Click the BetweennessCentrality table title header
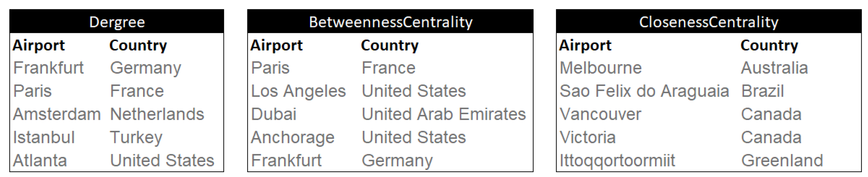This screenshot has width=868, height=177. [390, 22]
